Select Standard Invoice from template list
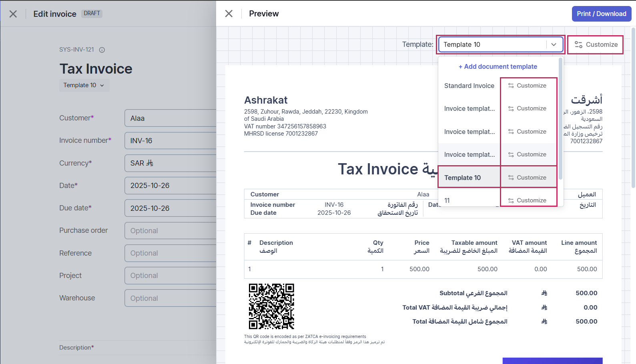 [x=469, y=86]
